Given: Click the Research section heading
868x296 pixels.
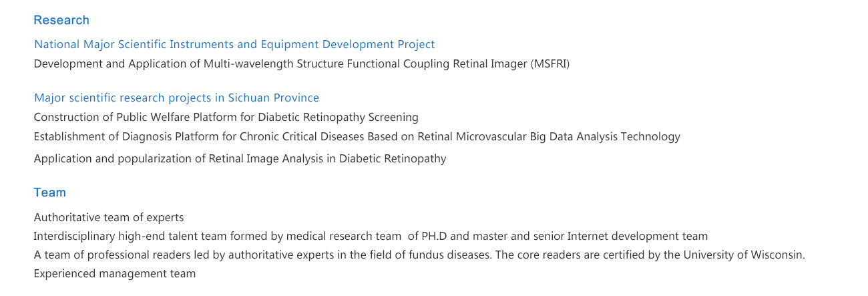Looking at the screenshot, I should (61, 20).
